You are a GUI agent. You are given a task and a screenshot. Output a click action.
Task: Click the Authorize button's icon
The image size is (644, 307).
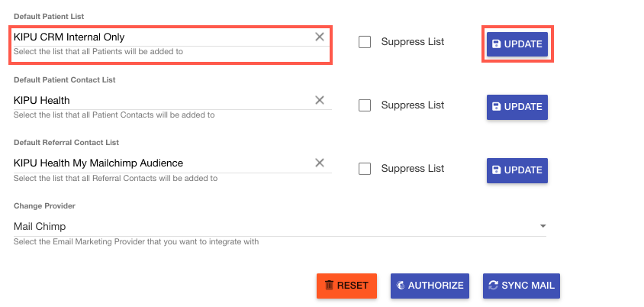coord(401,286)
